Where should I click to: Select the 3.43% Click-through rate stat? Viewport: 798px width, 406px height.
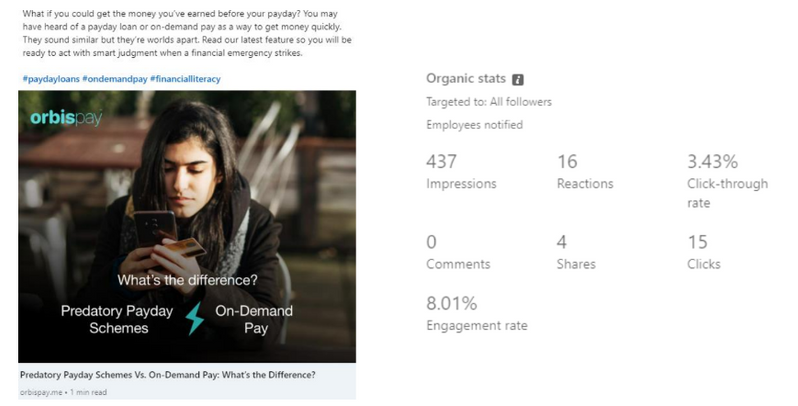[x=727, y=181]
